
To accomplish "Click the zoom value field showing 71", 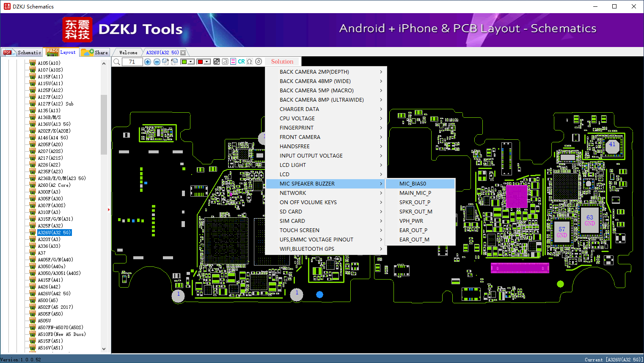I will (132, 62).
